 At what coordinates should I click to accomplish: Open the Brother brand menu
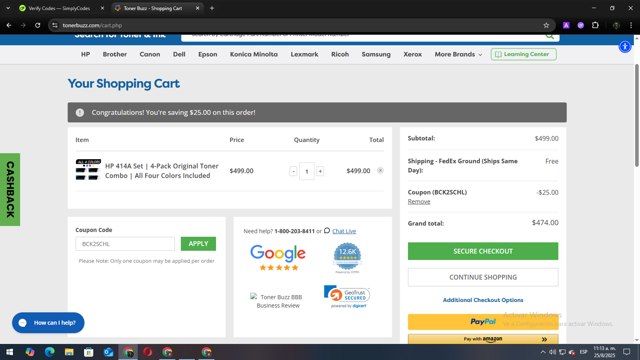click(115, 54)
